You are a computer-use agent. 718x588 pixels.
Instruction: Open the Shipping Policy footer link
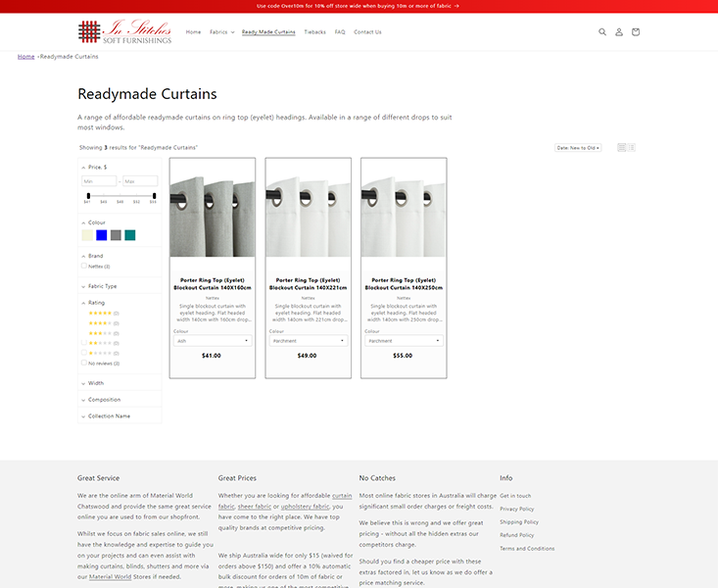pos(519,522)
